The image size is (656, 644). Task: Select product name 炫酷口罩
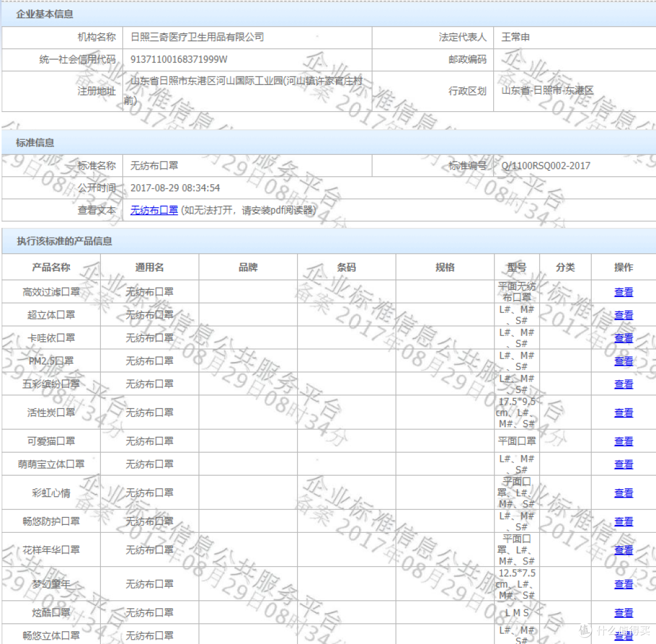[51, 612]
